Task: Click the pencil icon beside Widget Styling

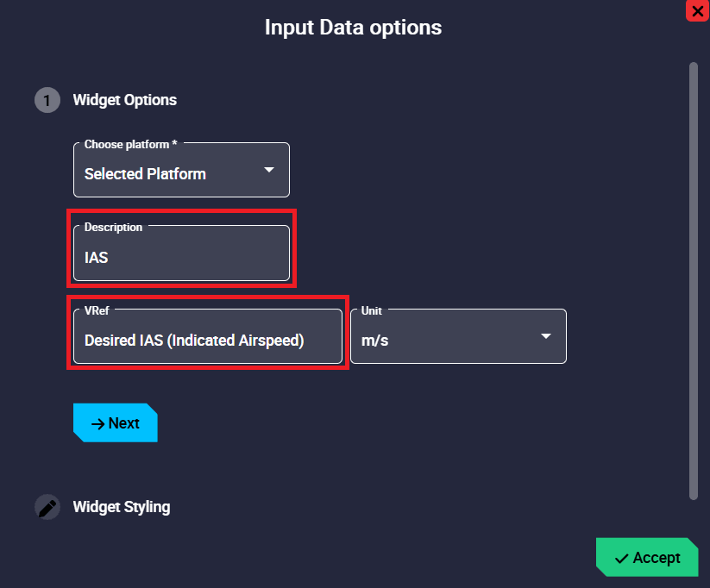Action: (x=47, y=507)
